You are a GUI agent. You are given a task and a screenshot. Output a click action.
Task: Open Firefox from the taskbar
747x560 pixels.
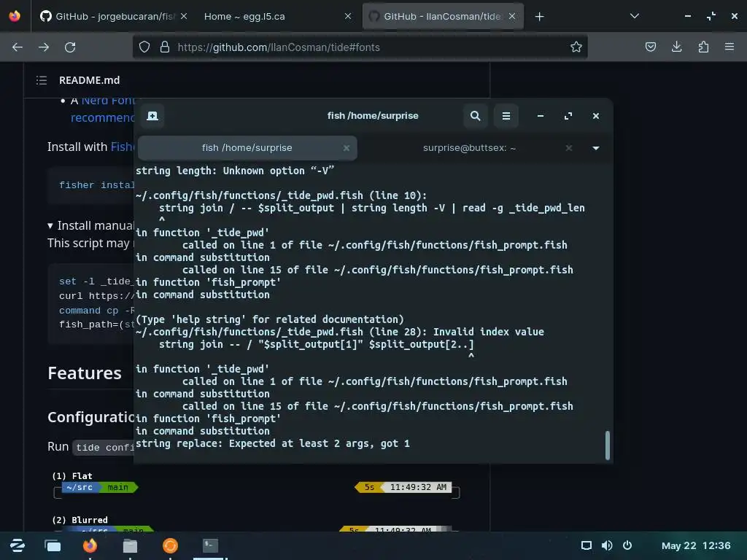pos(90,545)
